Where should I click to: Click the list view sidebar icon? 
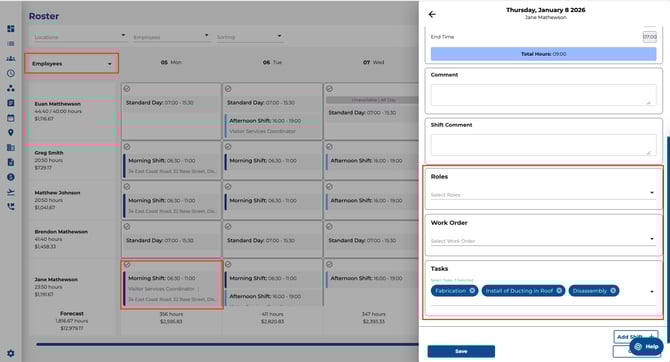click(11, 44)
